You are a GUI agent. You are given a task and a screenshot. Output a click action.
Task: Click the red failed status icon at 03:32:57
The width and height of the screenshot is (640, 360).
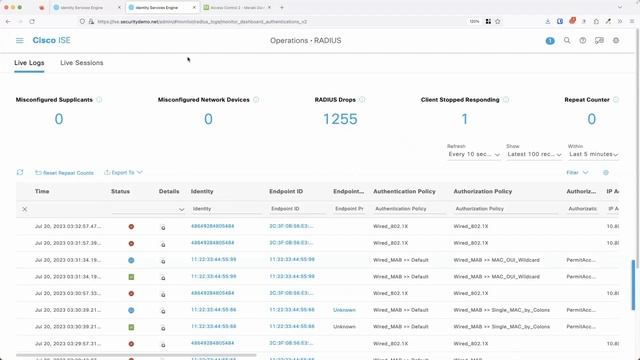tap(131, 227)
